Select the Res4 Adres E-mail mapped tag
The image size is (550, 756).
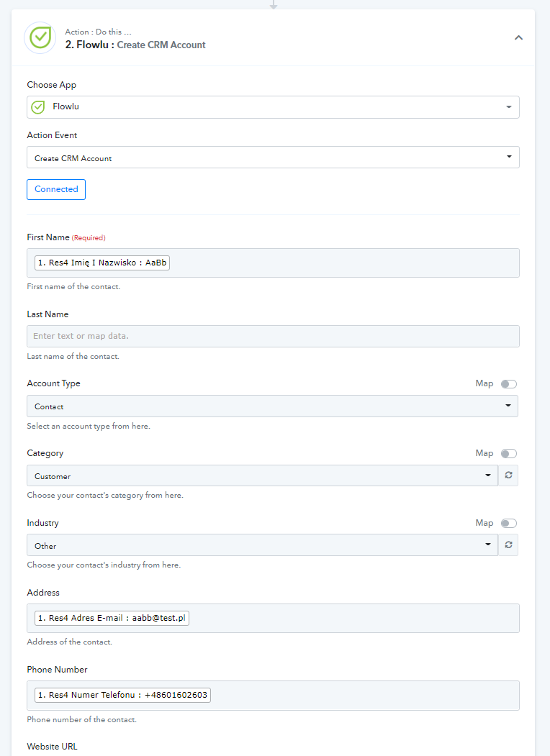pos(112,618)
